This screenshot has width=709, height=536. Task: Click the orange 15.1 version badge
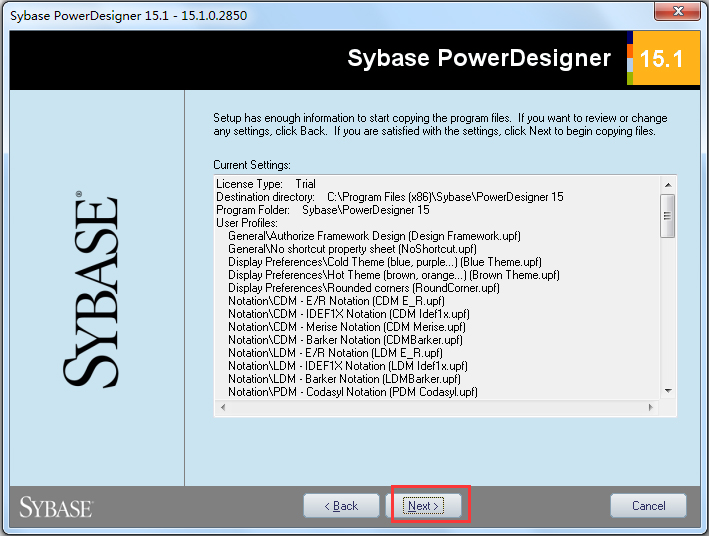click(x=661, y=58)
